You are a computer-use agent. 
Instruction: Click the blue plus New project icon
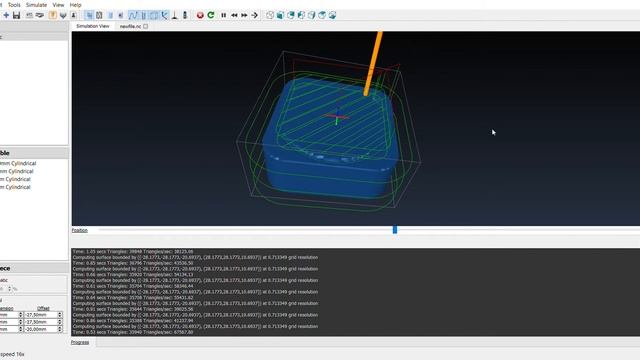tap(6, 15)
